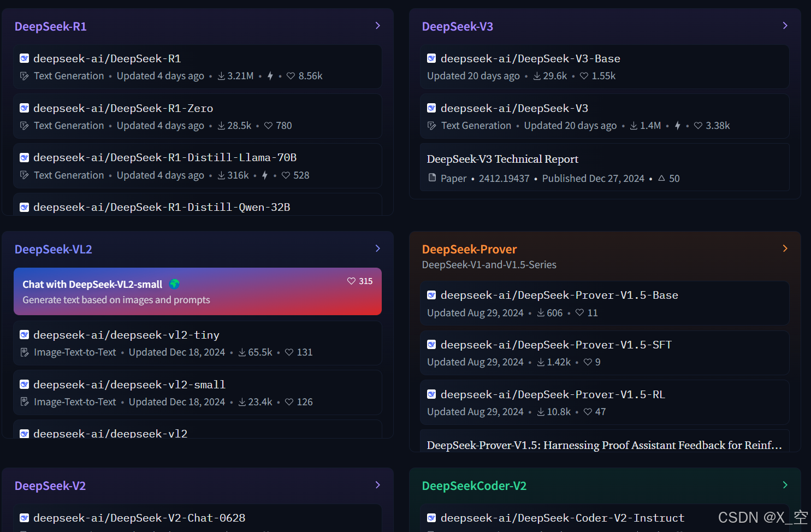Click the paper icon on V3 Technical Report
This screenshot has height=532, width=811.
tap(432, 178)
